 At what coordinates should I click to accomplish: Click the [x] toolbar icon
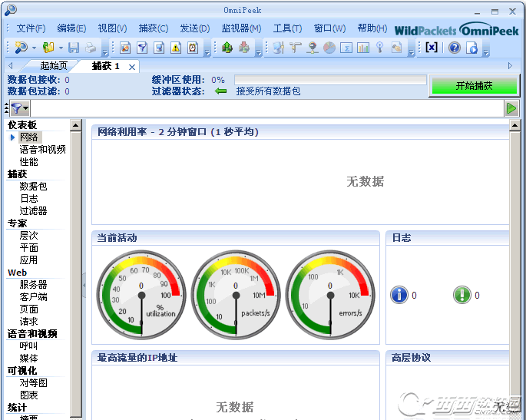(432, 48)
